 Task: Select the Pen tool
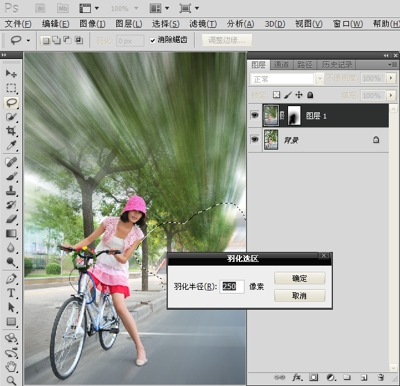coord(11,279)
